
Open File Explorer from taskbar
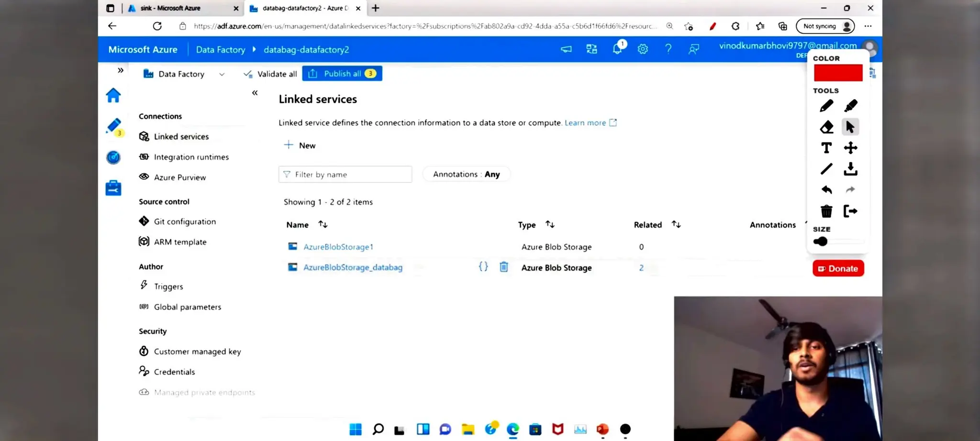coord(468,429)
